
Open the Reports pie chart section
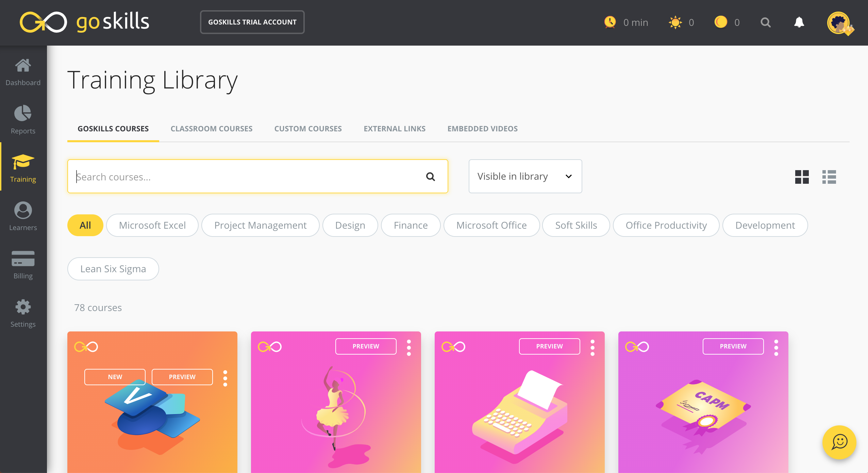click(23, 120)
